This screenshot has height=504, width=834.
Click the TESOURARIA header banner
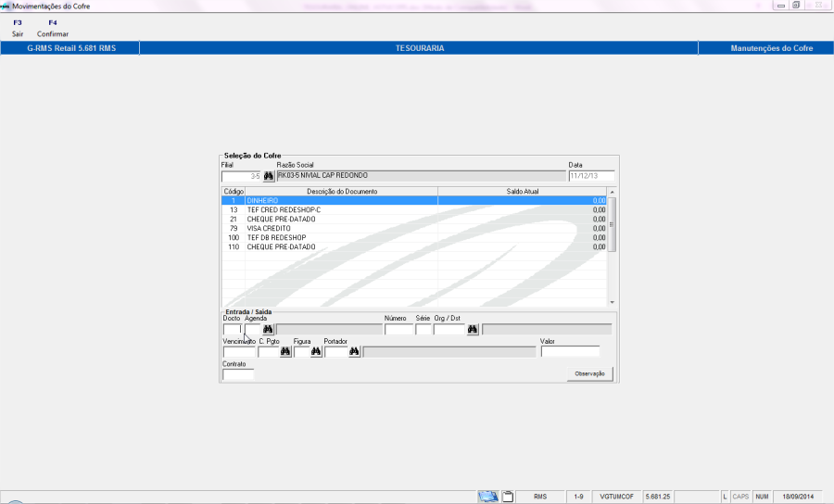click(x=419, y=48)
